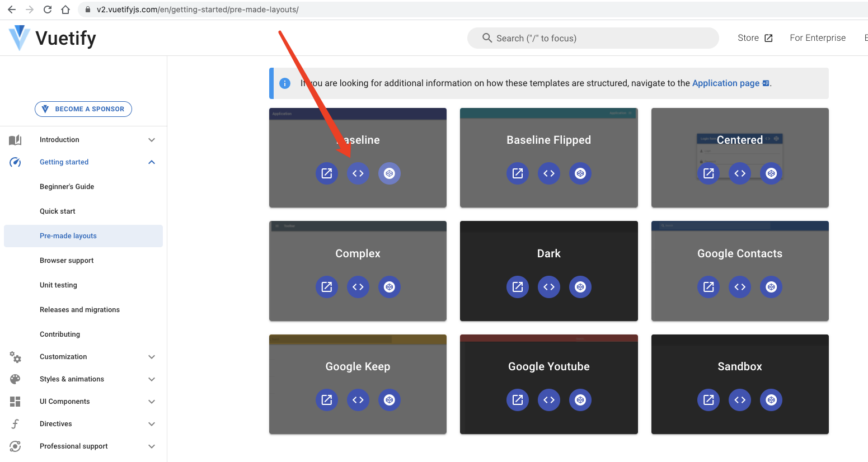Click the BECOME A SPONSOR button
The width and height of the screenshot is (868, 462).
click(x=83, y=109)
